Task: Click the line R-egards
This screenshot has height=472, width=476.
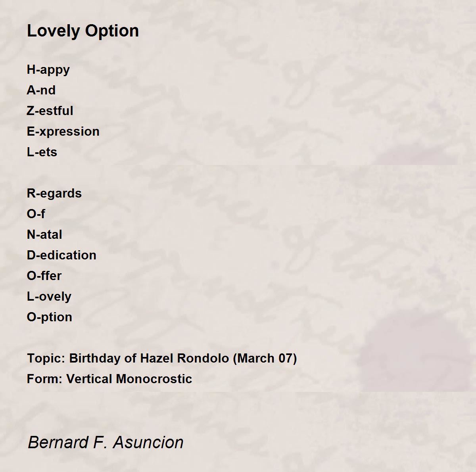Action: point(54,194)
